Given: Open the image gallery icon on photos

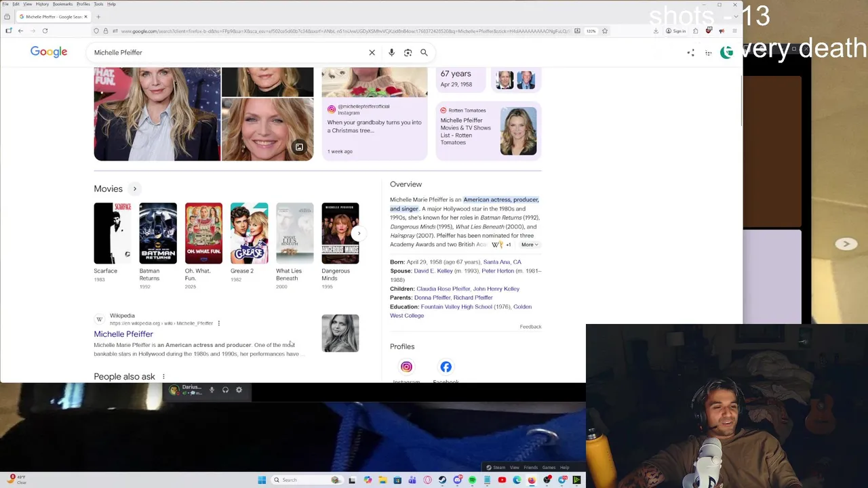Looking at the screenshot, I should [299, 147].
